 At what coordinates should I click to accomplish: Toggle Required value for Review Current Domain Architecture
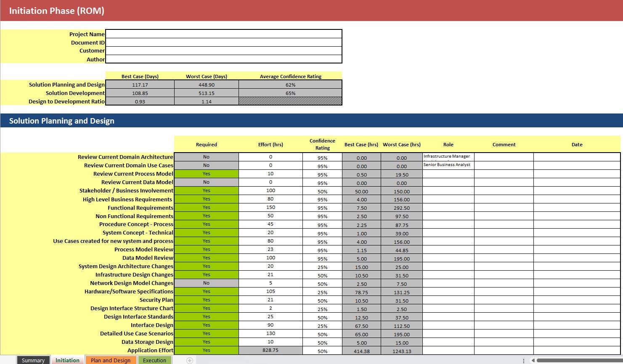point(206,157)
